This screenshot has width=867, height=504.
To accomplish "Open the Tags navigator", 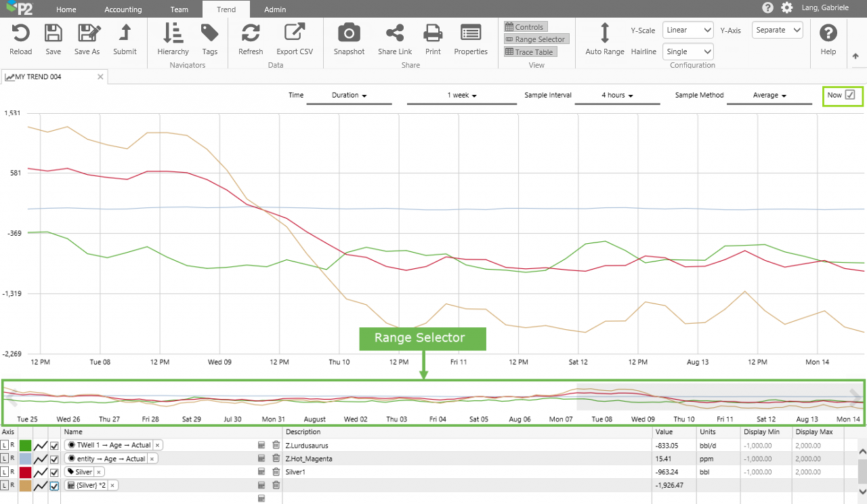I will [x=210, y=33].
